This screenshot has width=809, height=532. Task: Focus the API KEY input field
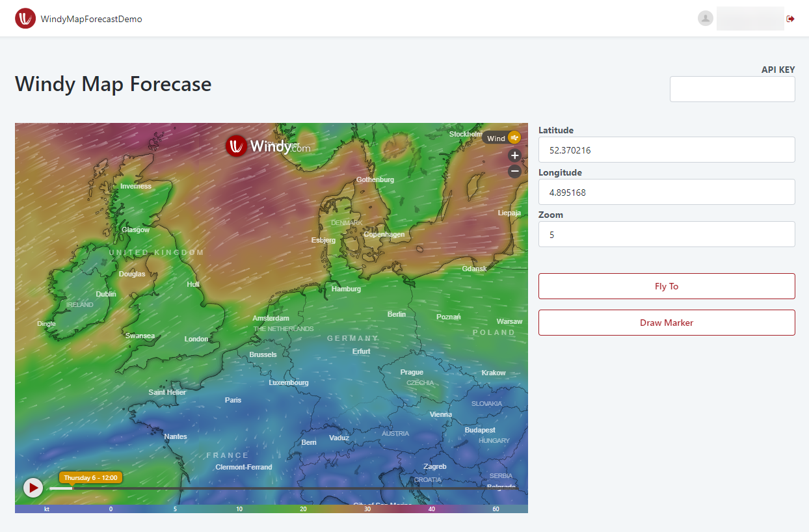click(x=732, y=89)
